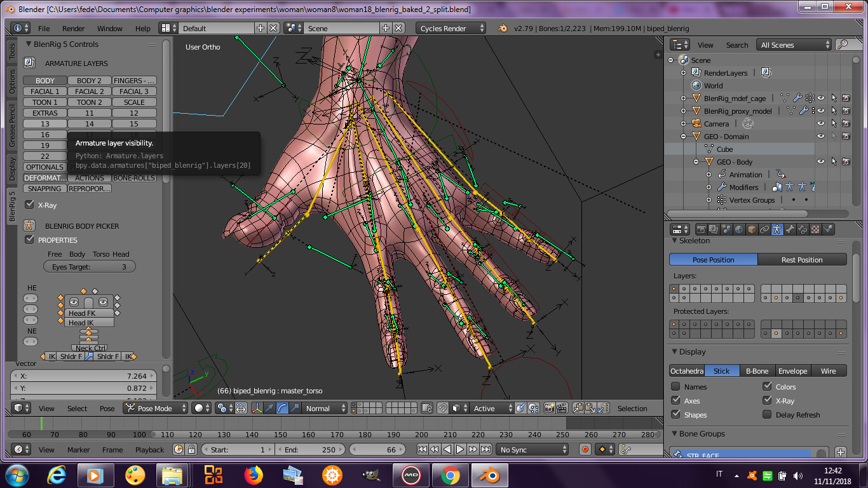Screen dimensions: 868x488
Task: Open the All Scenes outliner dropdown
Action: (794, 44)
